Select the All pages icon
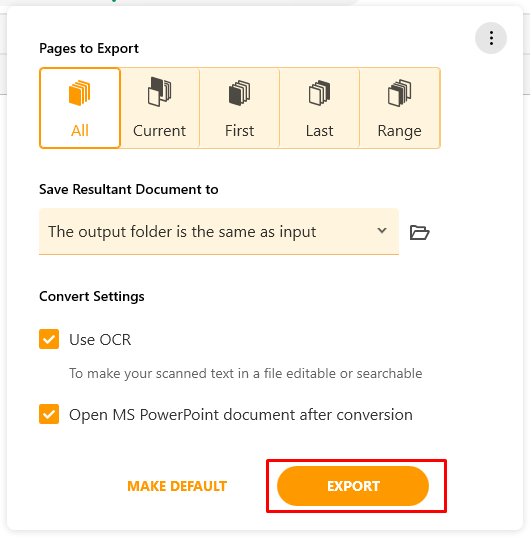Image resolution: width=530 pixels, height=537 pixels. (x=79, y=93)
